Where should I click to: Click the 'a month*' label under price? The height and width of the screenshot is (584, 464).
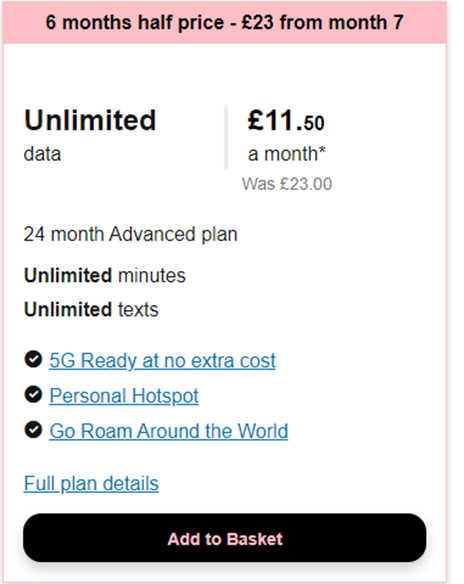click(287, 154)
